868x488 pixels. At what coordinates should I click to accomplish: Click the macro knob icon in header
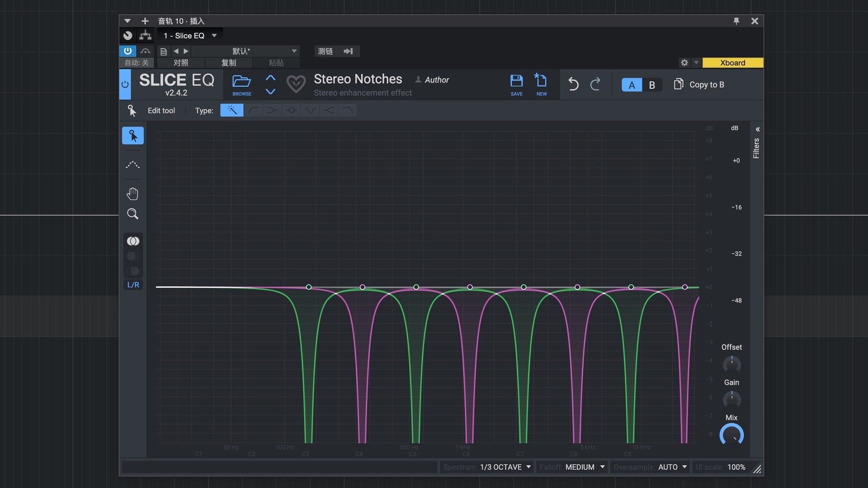[128, 35]
